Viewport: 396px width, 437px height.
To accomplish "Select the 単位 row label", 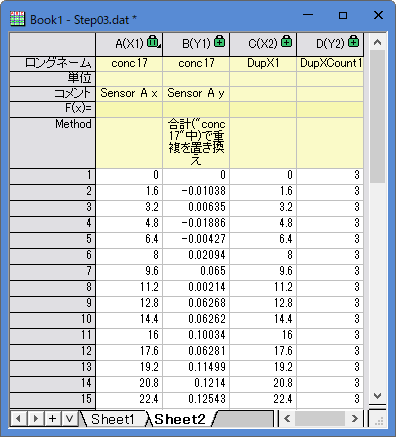I will [53, 79].
